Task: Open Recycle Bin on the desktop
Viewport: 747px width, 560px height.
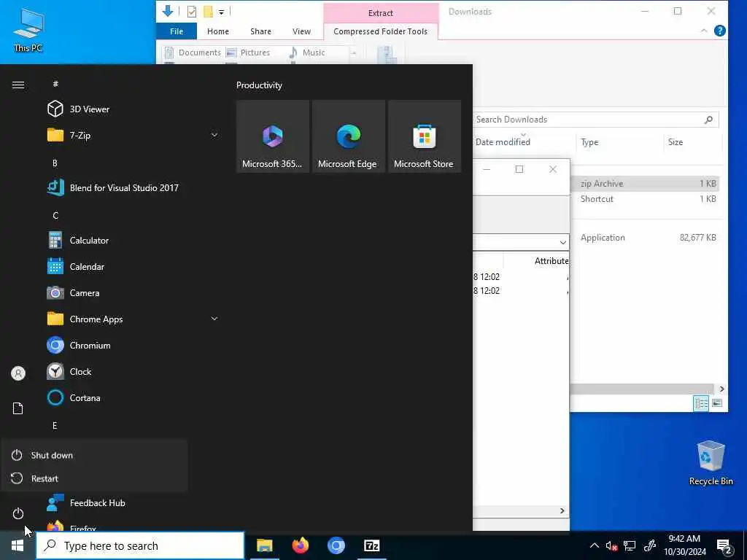Action: pyautogui.click(x=711, y=463)
